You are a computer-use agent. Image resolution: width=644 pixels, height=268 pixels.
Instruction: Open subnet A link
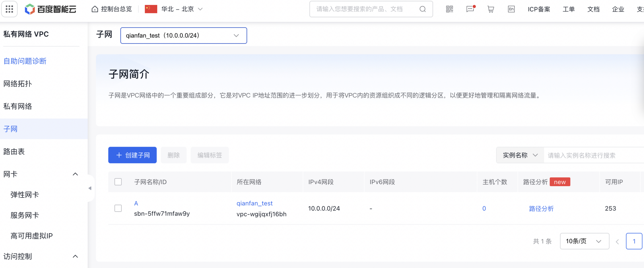tap(136, 203)
